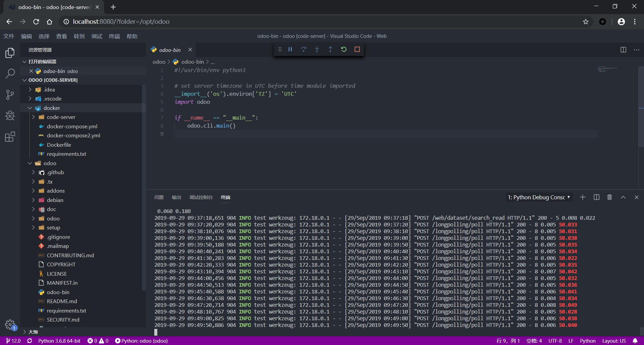Viewport: 644px width, 345px height.
Task: Maximize the panel size with chevron-up
Action: tap(623, 197)
